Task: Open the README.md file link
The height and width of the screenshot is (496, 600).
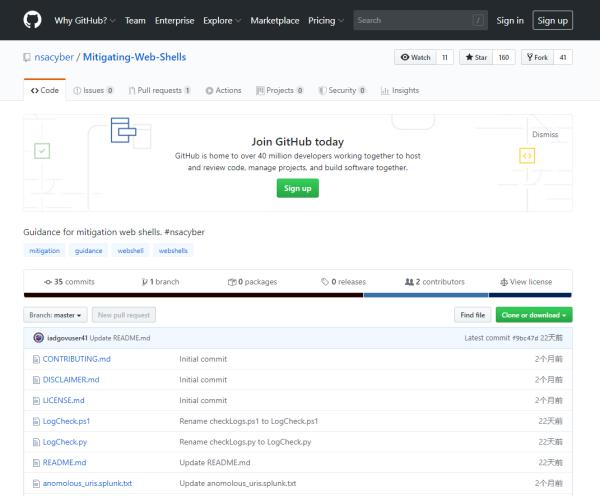Action: coord(64,463)
